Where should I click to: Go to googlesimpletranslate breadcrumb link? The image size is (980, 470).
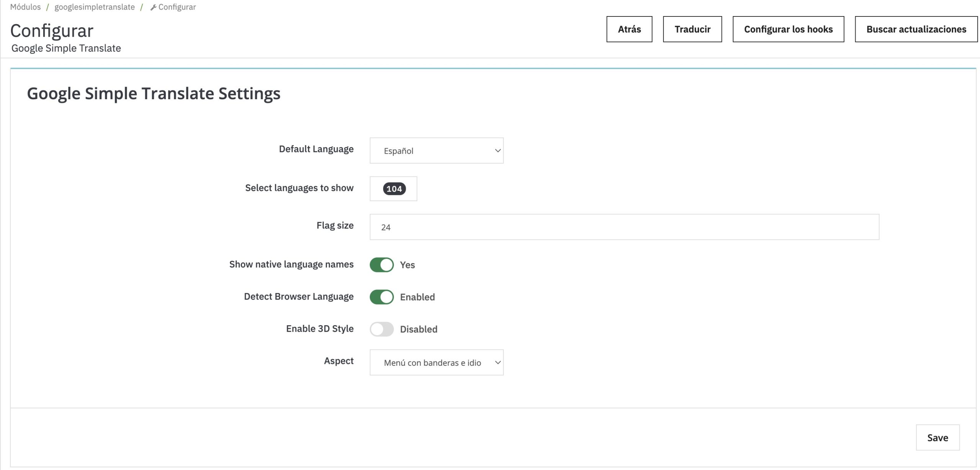[x=95, y=7]
